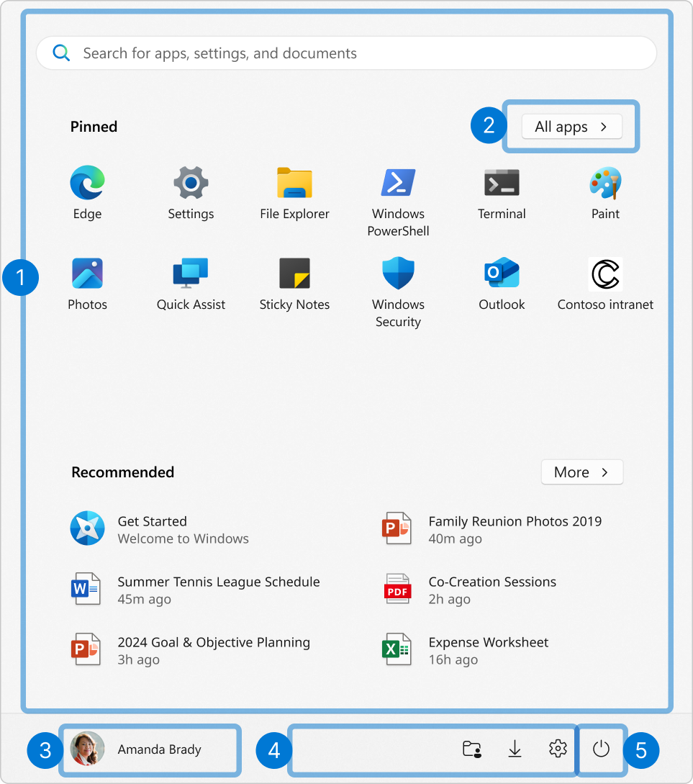Image resolution: width=693 pixels, height=784 pixels.
Task: Open Summer Tennis League Schedule Word document
Action: point(195,590)
